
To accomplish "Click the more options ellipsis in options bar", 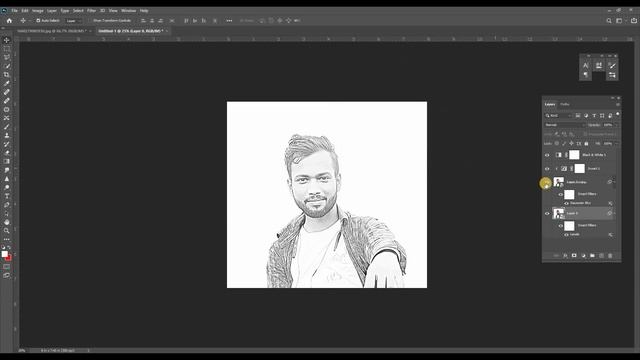I will (229, 20).
